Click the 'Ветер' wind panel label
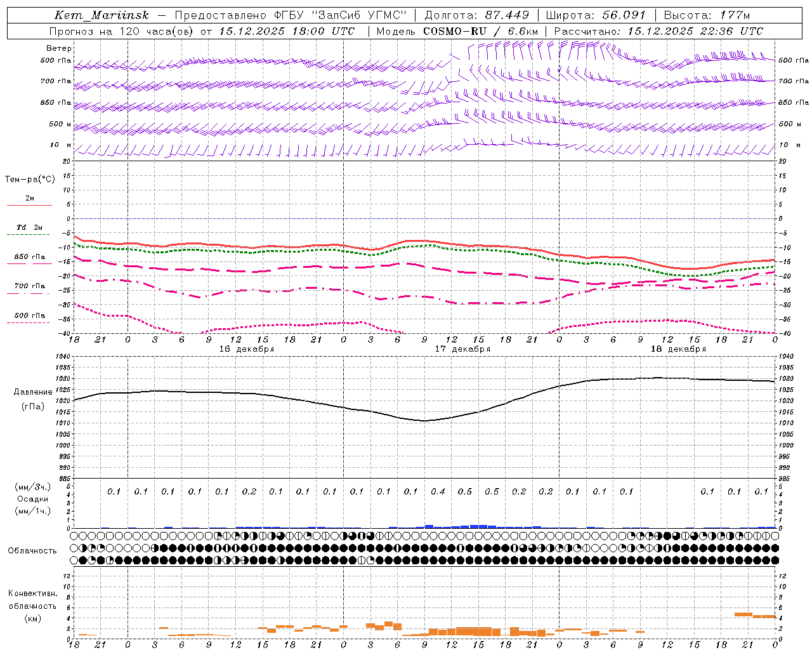Viewport: 812px width, 650px height. click(x=59, y=48)
